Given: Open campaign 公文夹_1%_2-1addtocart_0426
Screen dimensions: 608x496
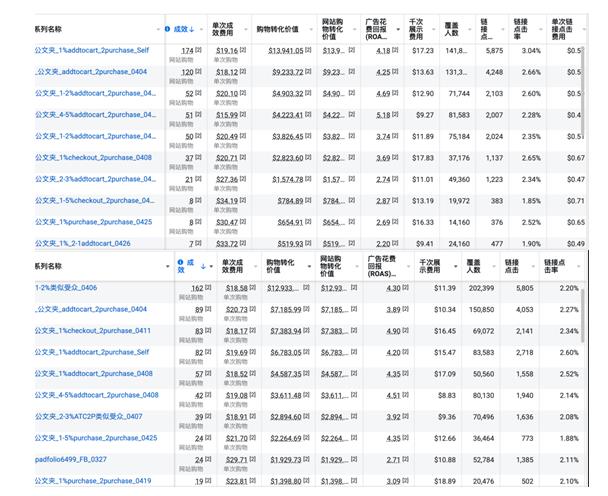Looking at the screenshot, I should [x=83, y=244].
